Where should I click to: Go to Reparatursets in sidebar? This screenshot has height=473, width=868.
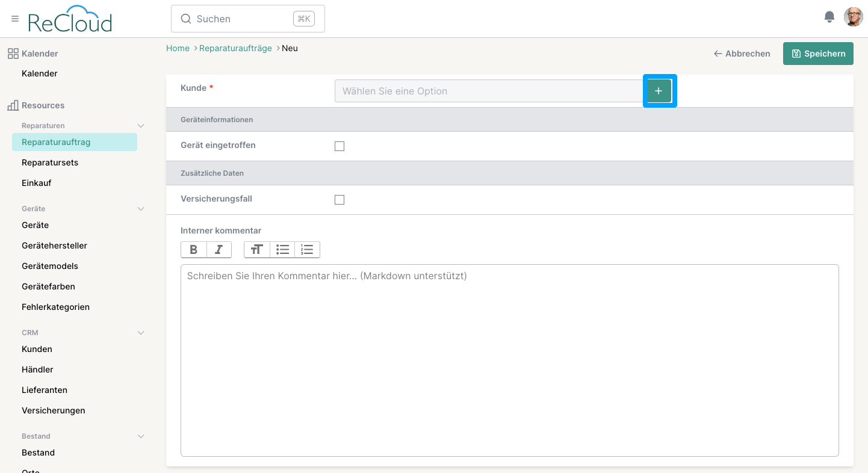click(x=50, y=162)
